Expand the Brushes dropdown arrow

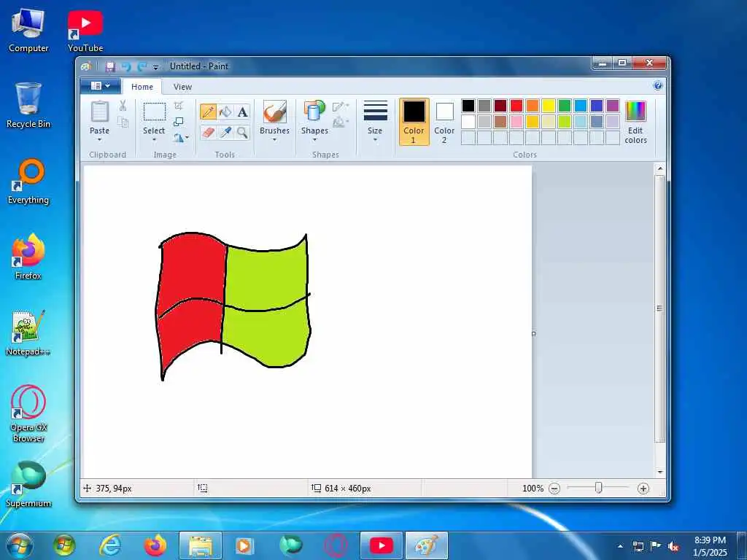(274, 140)
